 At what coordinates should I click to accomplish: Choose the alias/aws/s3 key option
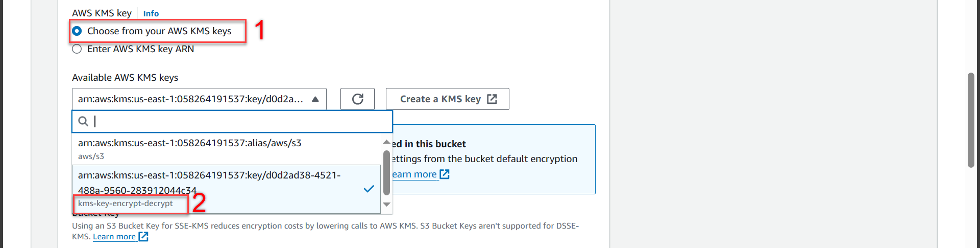[204, 149]
